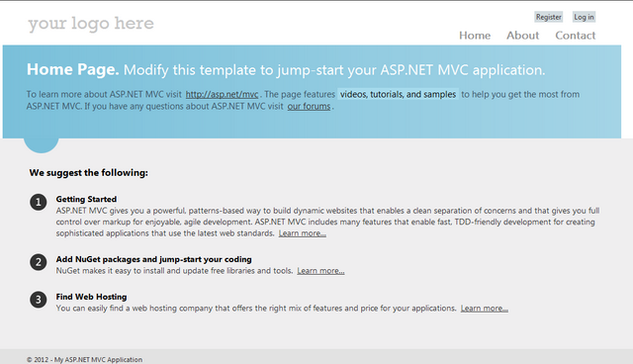Visit the 'our forums' link
The height and width of the screenshot is (364, 633).
[309, 107]
